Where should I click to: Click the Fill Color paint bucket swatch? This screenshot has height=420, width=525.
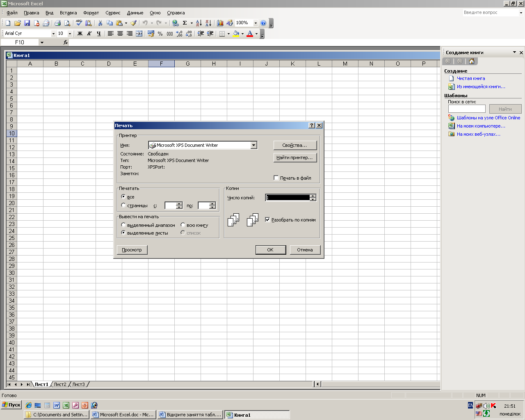pyautogui.click(x=236, y=34)
